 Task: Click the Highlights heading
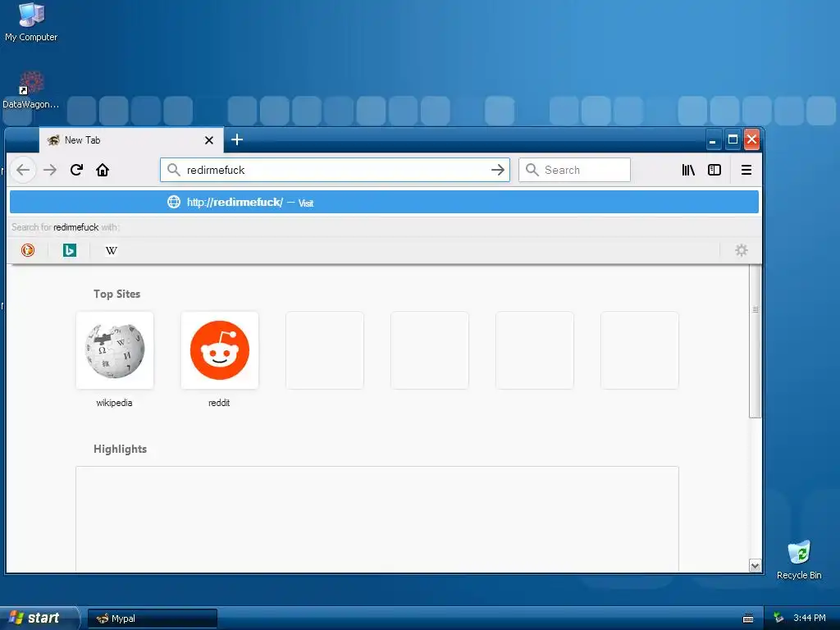(x=120, y=449)
